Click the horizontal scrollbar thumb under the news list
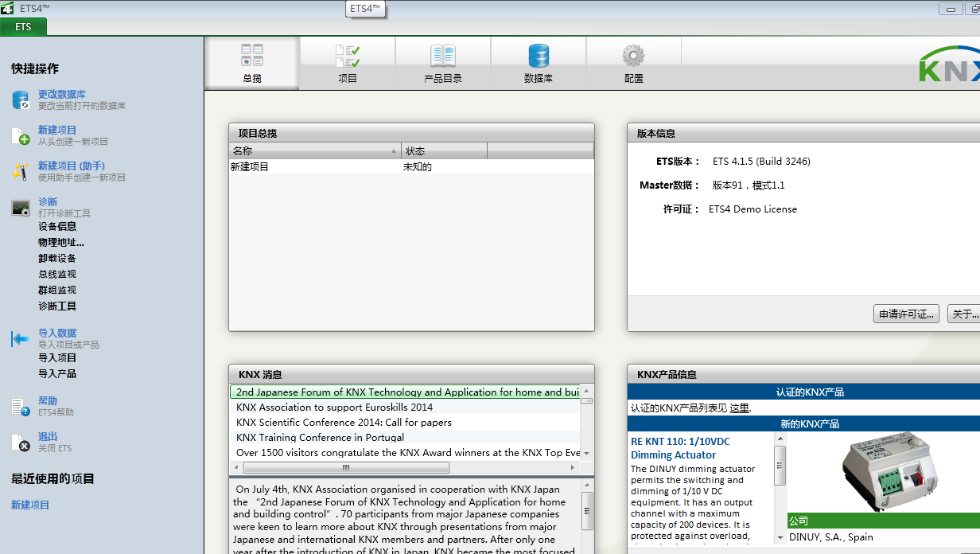 346,468
